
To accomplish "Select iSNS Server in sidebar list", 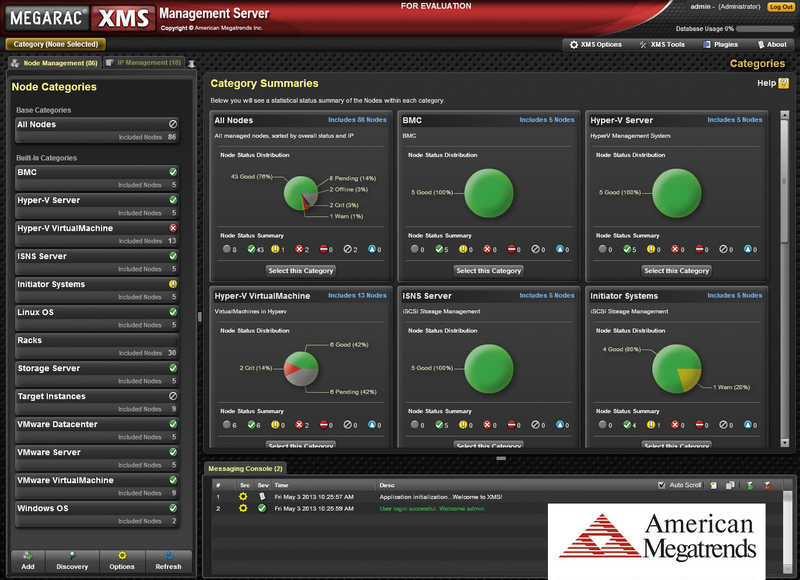I will tap(97, 263).
